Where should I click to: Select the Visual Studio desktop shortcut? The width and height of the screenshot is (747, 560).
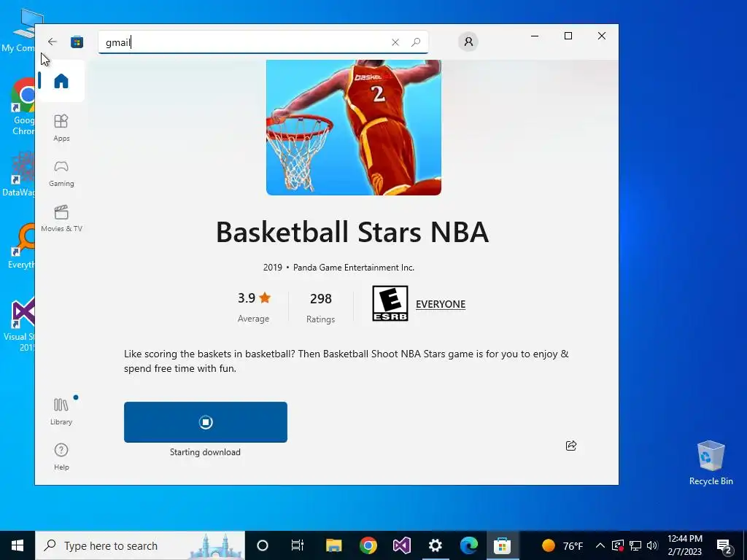(20, 324)
